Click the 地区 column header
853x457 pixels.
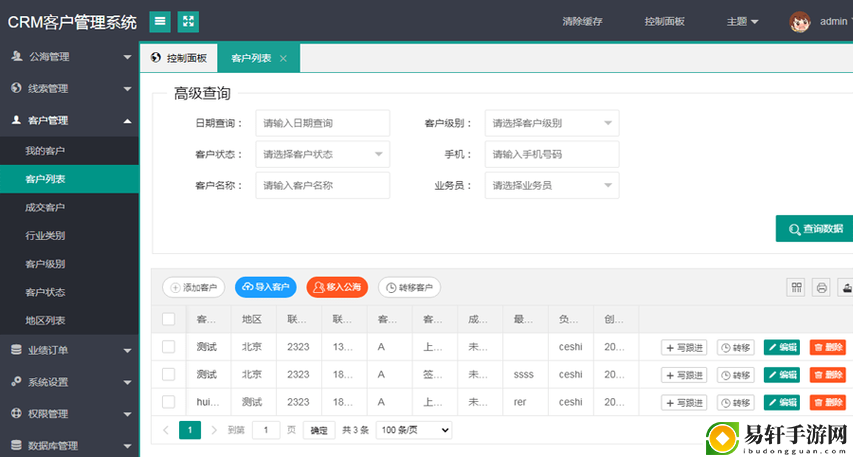click(252, 319)
